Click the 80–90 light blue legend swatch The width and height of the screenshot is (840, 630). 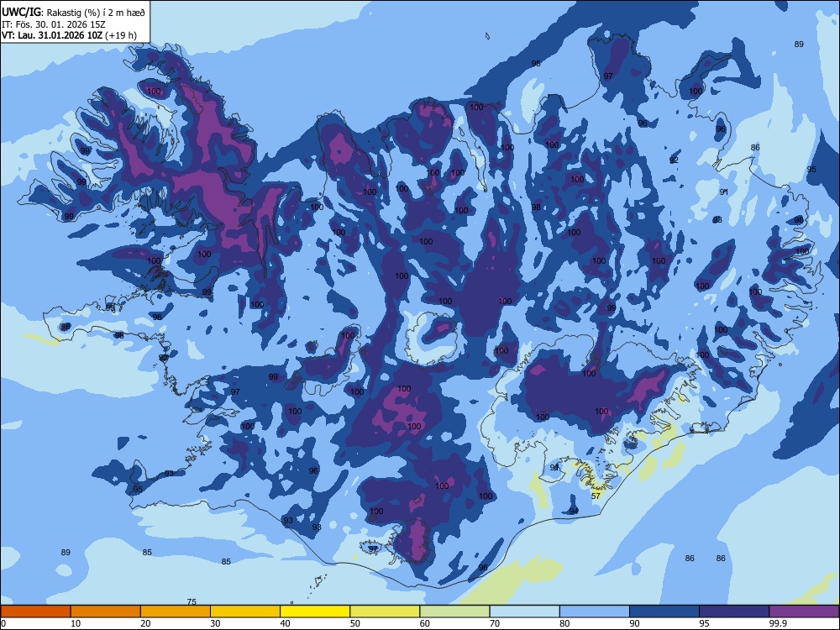(594, 612)
